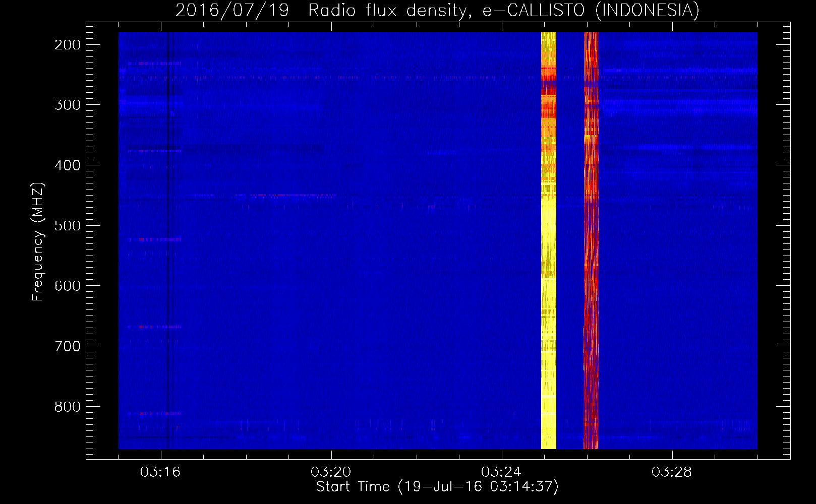Viewport: 816px width, 504px height.
Task: Click the '800' frequency tick label
Action: [x=68, y=407]
